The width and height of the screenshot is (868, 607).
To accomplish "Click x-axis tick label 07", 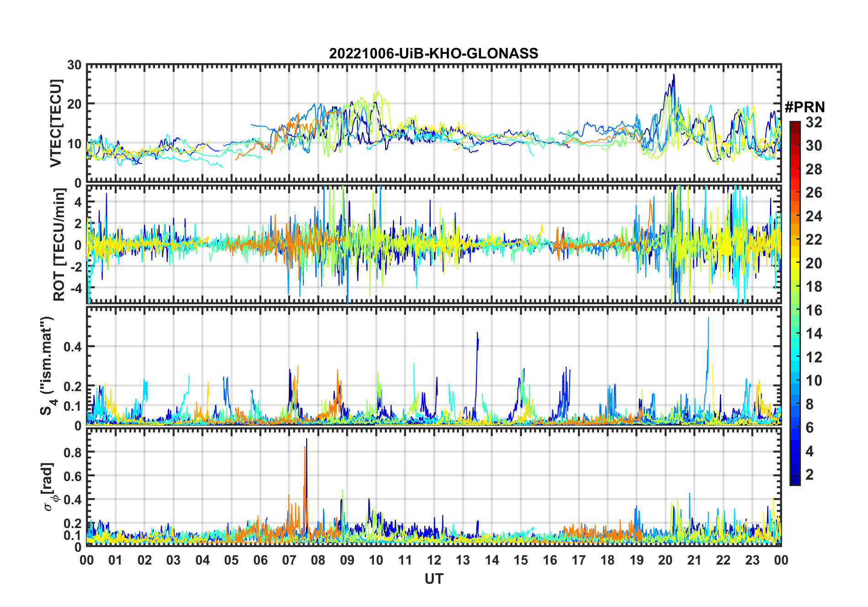I will 289,560.
